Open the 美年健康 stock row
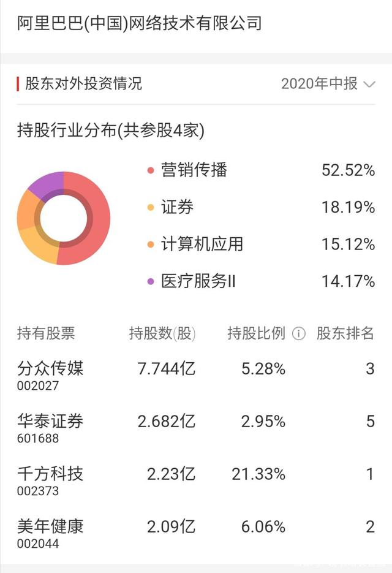This screenshot has width=392, height=573. pos(196,533)
